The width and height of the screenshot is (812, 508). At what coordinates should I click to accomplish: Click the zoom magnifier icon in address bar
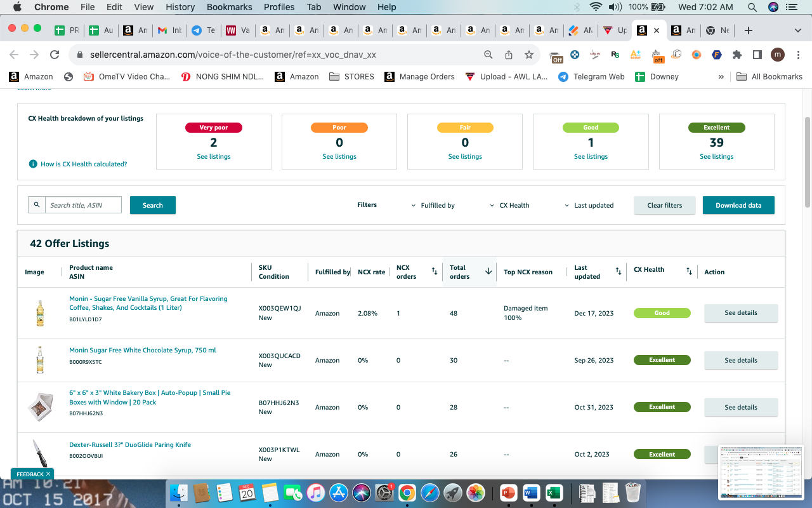pos(488,55)
